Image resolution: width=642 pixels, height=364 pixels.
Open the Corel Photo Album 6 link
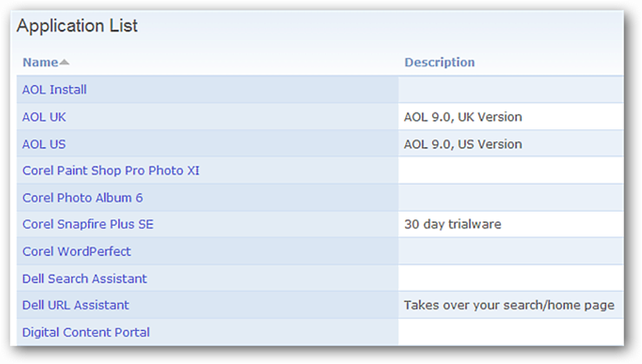(x=82, y=198)
